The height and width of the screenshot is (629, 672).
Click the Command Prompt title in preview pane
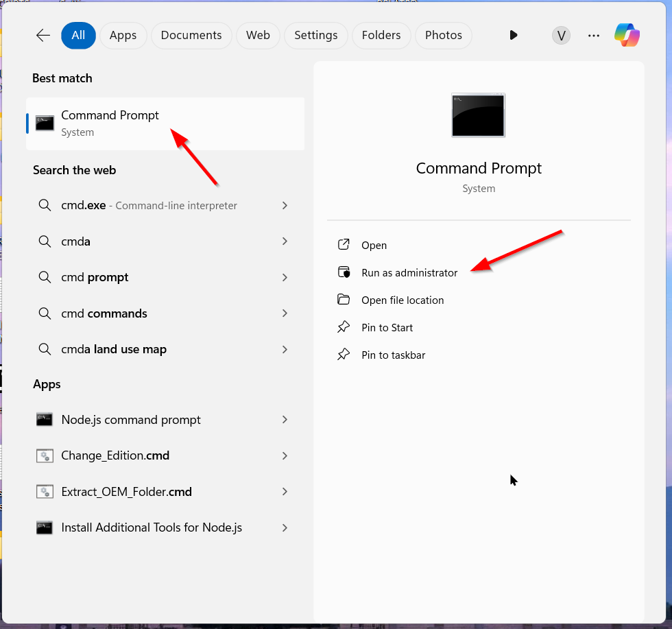pyautogui.click(x=479, y=169)
